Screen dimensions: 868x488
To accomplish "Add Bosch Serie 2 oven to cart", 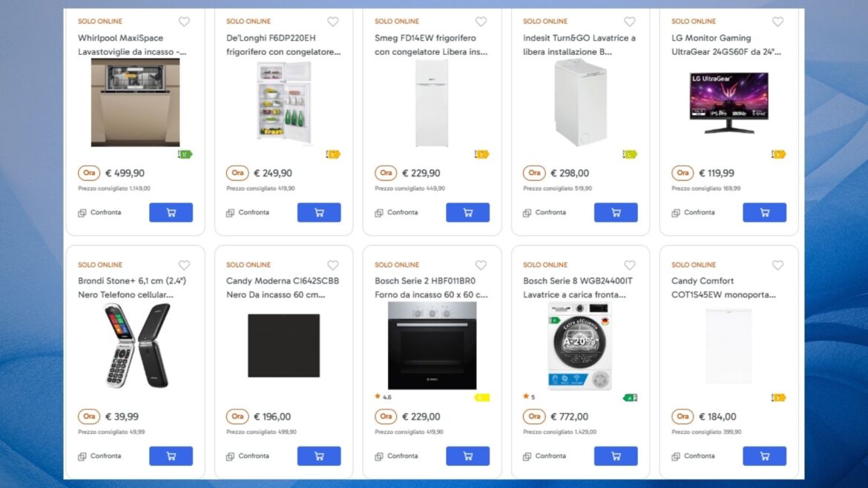I will (x=468, y=456).
